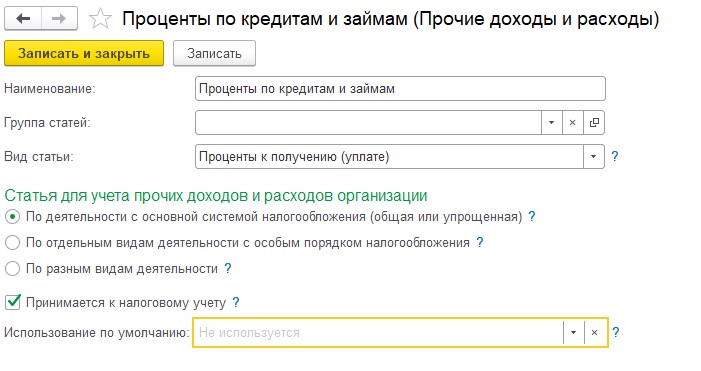Save with the Записать button
The width and height of the screenshot is (701, 371).
click(x=214, y=53)
